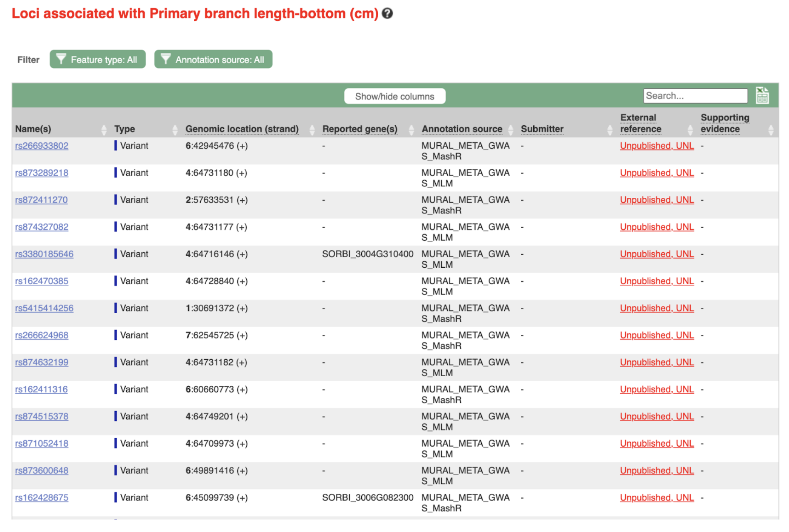789x532 pixels.
Task: Sort by the Type column arrows
Action: (175, 130)
